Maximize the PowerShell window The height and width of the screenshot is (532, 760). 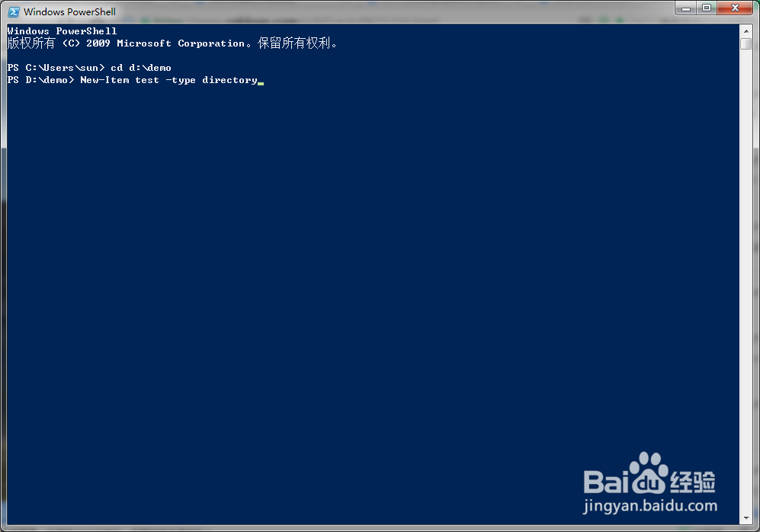pyautogui.click(x=707, y=8)
